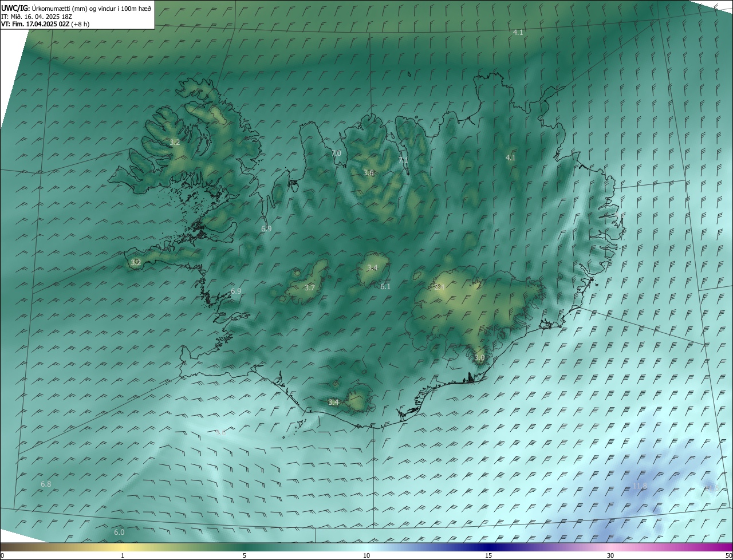The height and width of the screenshot is (560, 733).
Task: Click the 3.4 value on Hofsjökull glacier
Action: [x=372, y=268]
